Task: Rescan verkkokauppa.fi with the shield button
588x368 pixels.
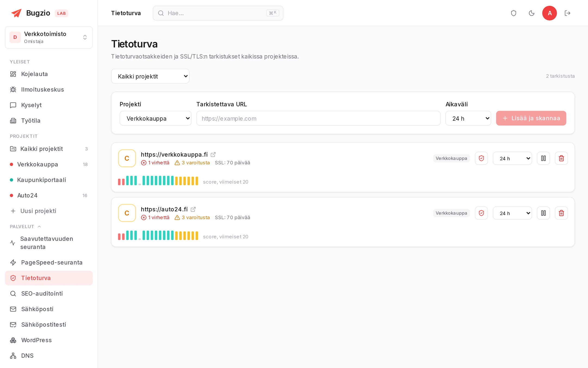Action: pos(481,158)
